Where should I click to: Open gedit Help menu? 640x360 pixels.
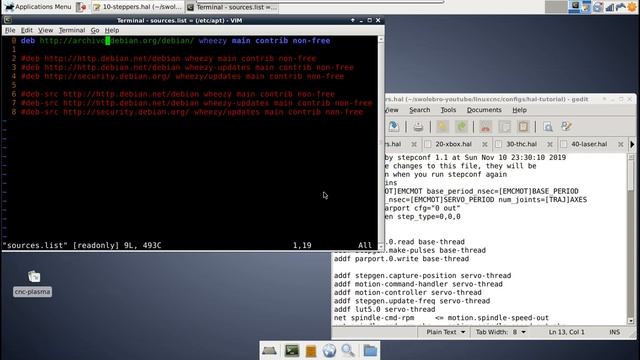519,110
